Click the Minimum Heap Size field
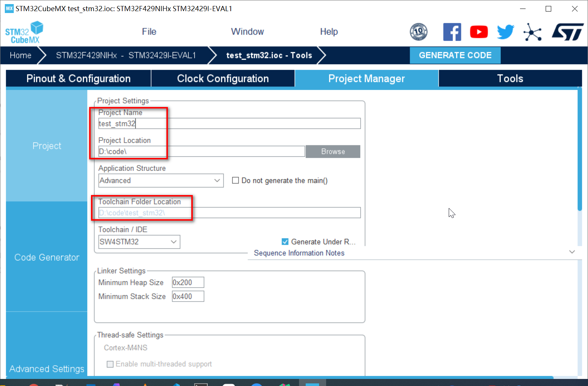 188,282
